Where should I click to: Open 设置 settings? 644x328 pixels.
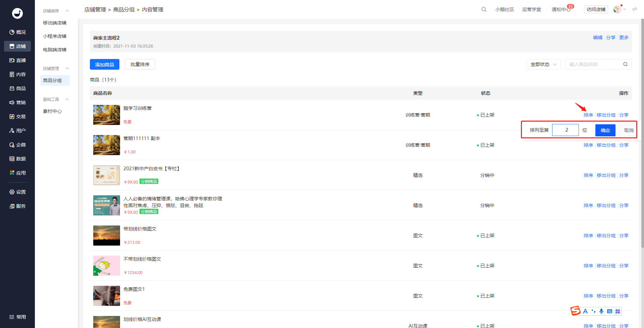tap(17, 192)
